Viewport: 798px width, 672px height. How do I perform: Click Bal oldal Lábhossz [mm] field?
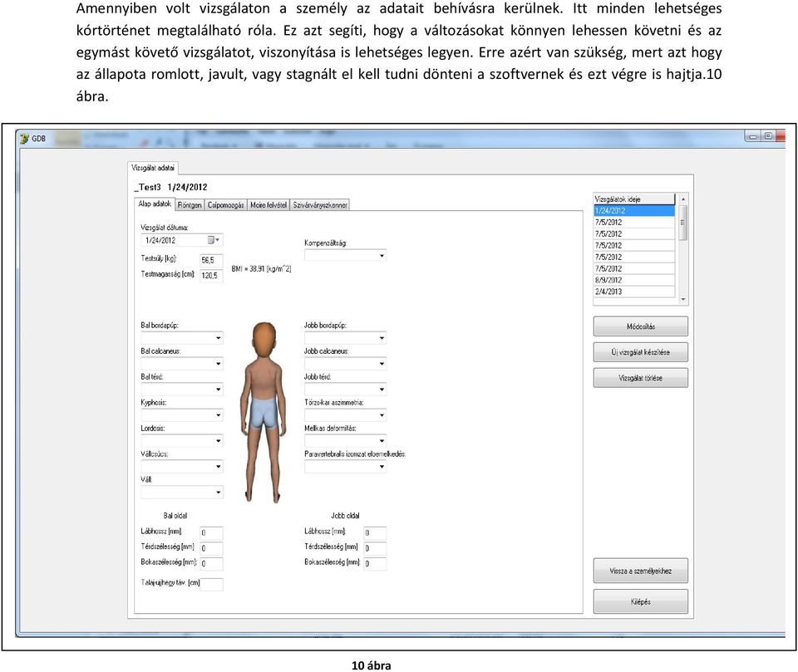tap(211, 533)
